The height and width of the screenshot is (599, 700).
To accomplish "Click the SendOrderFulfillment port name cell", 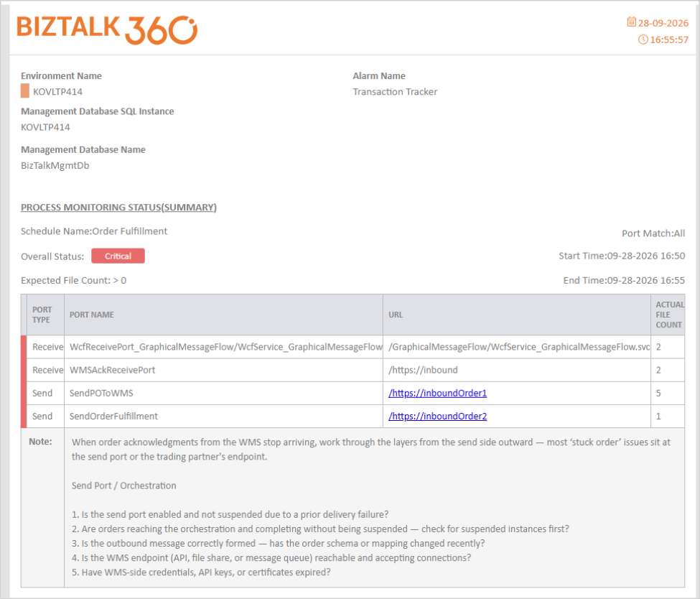I will coord(224,417).
